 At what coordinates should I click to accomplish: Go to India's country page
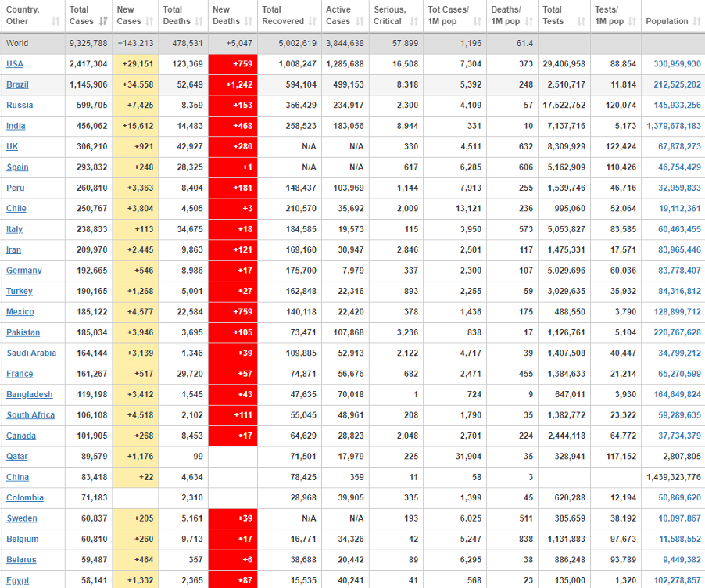(16, 126)
